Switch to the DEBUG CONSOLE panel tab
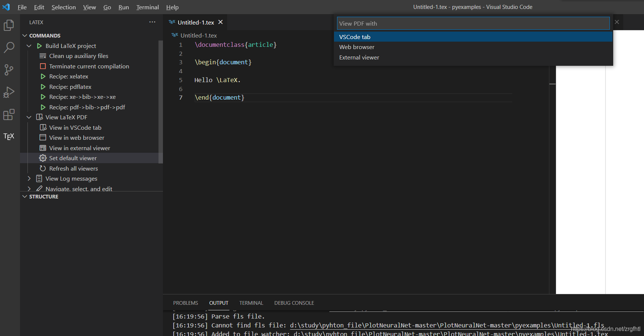Image resolution: width=644 pixels, height=336 pixels. [294, 303]
